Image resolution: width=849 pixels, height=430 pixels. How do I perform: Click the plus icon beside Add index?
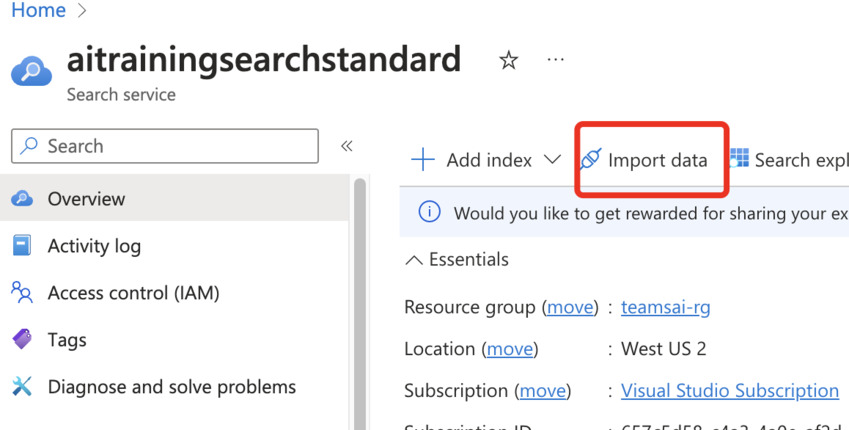(423, 160)
